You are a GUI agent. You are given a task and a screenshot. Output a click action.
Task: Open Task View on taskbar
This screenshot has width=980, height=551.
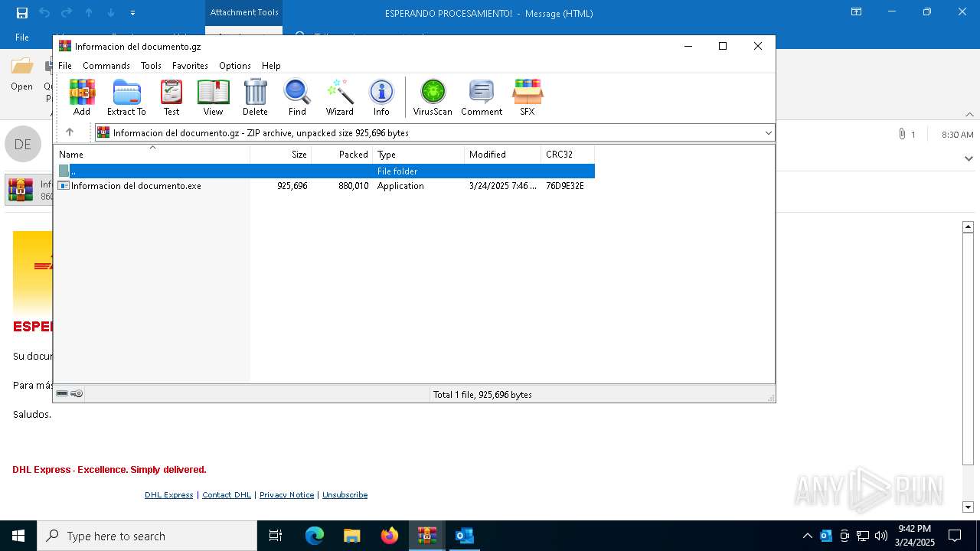276,536
